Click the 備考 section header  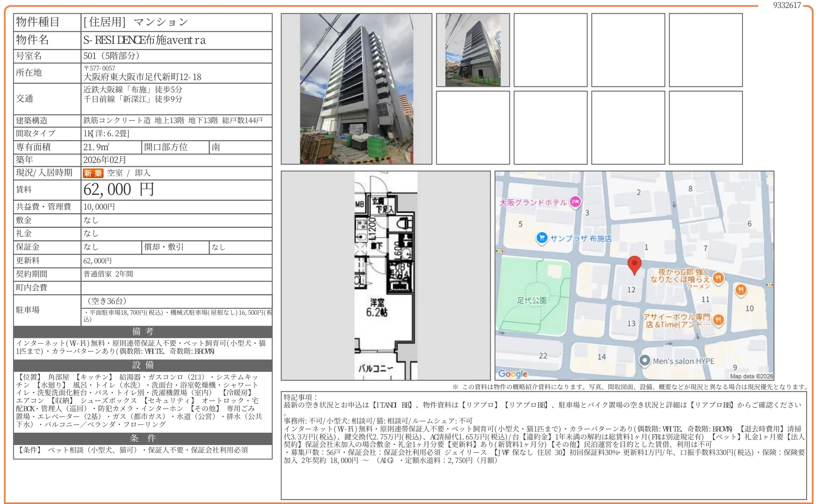(x=143, y=331)
